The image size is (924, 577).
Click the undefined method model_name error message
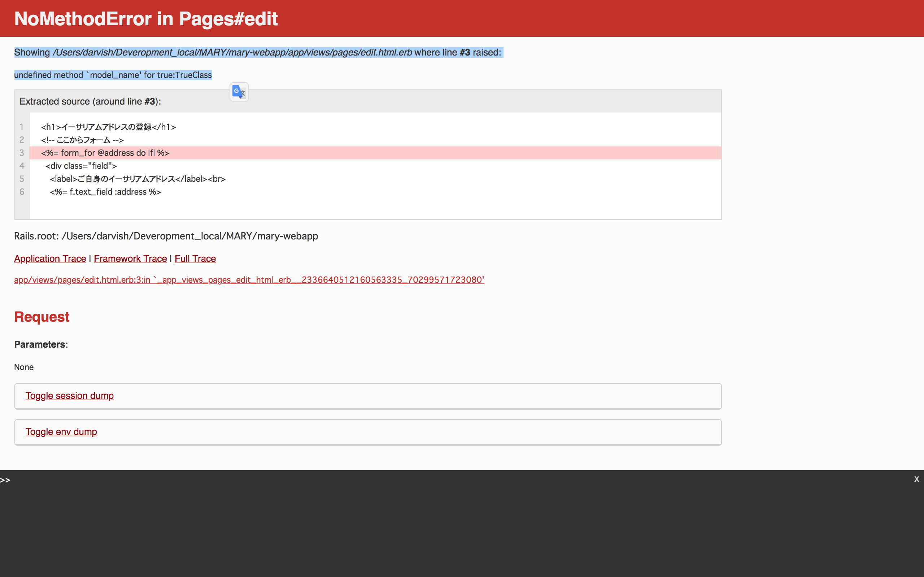coord(113,75)
